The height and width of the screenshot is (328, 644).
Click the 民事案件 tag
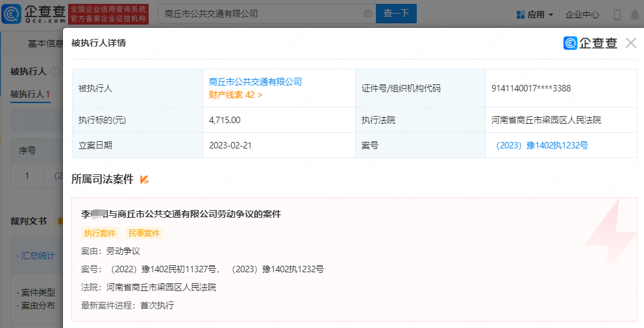[144, 233]
